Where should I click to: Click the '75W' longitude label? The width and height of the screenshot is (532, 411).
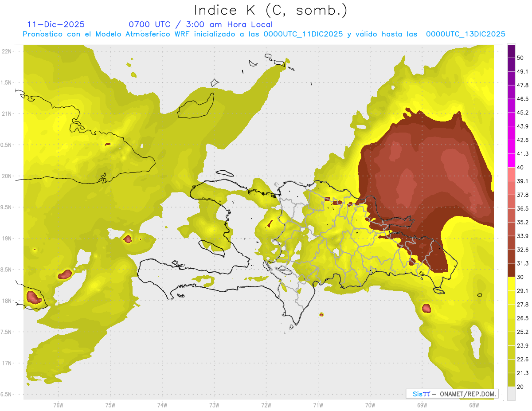(110, 405)
